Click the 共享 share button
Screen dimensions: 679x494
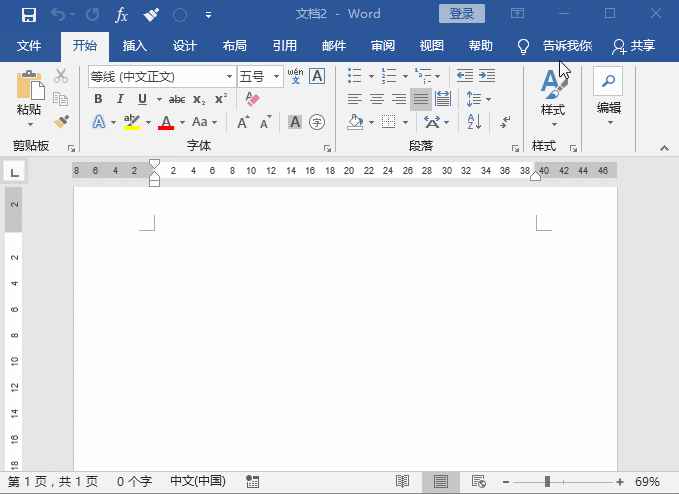[634, 46]
